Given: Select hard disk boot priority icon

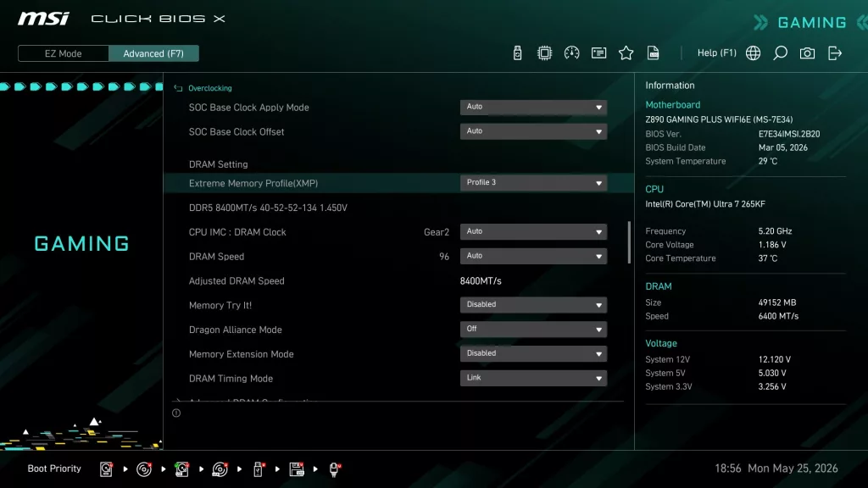Looking at the screenshot, I should pos(106,469).
